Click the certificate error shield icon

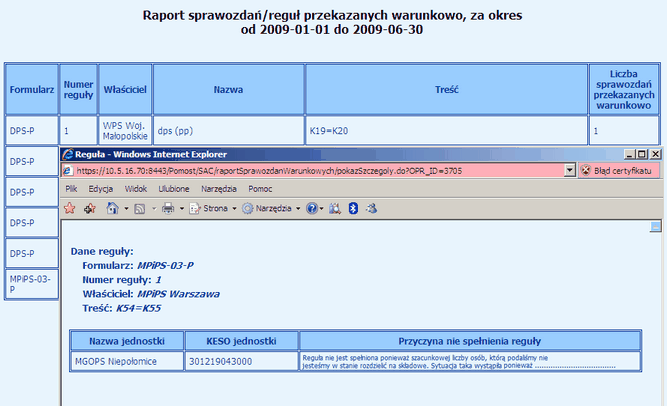point(586,171)
